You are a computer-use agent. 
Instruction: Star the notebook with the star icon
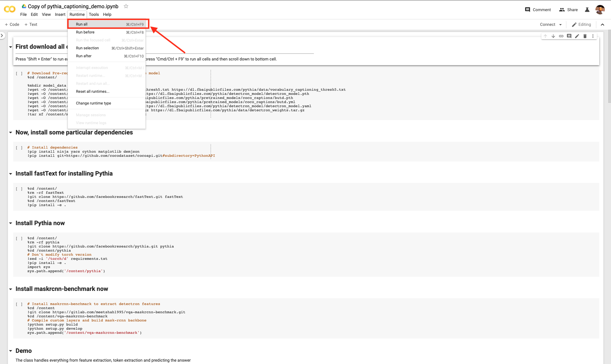tap(126, 6)
